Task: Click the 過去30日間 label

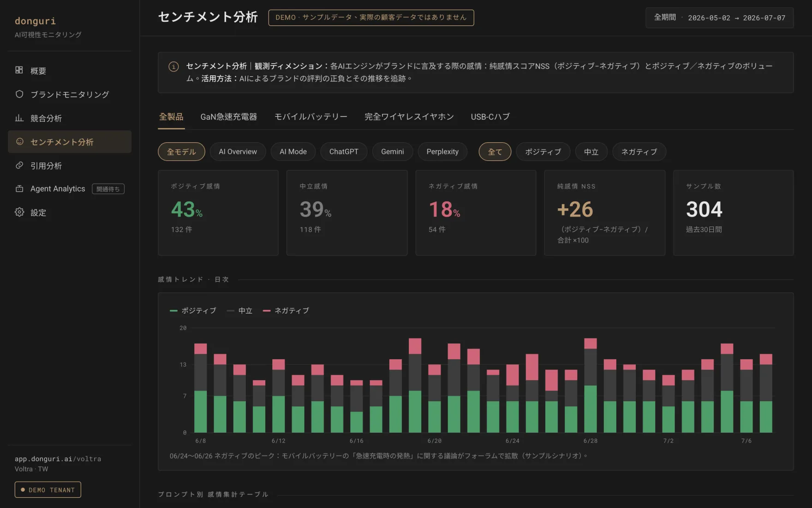Action: pos(704,230)
